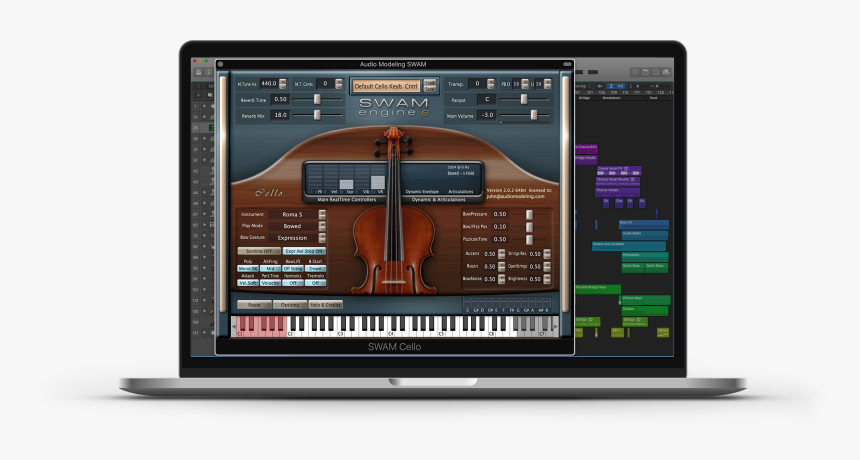Click the keyboard left scroll arrow
Screen dimensions: 860x460
click(234, 326)
